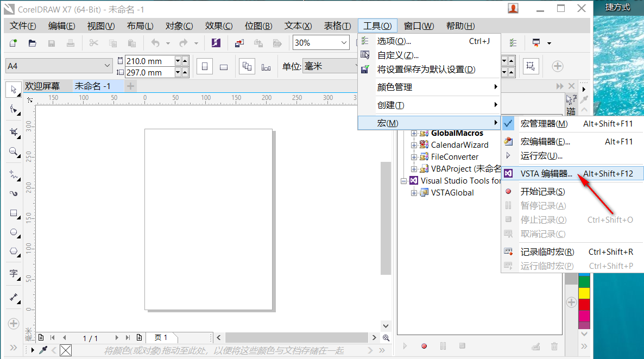This screenshot has height=359, width=644.
Task: Select the Crop tool
Action: pyautogui.click(x=14, y=132)
